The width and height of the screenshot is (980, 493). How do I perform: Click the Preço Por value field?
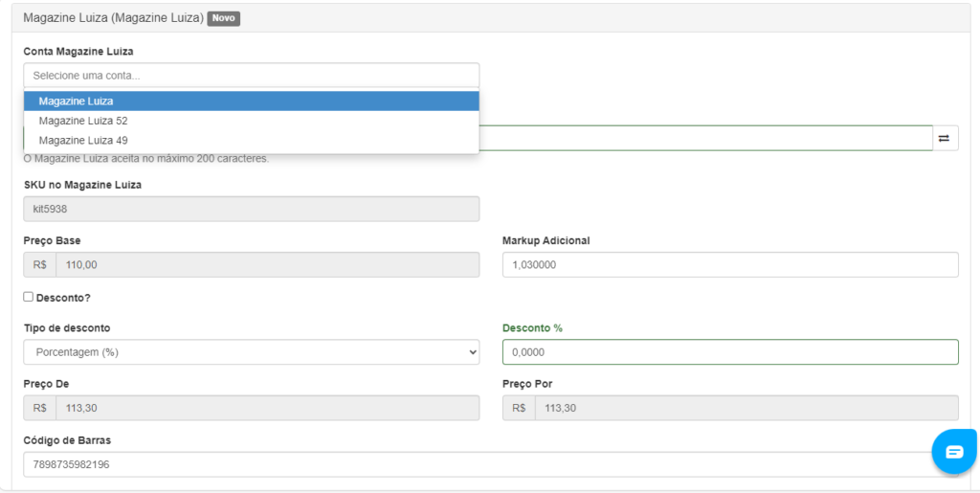coord(746,408)
